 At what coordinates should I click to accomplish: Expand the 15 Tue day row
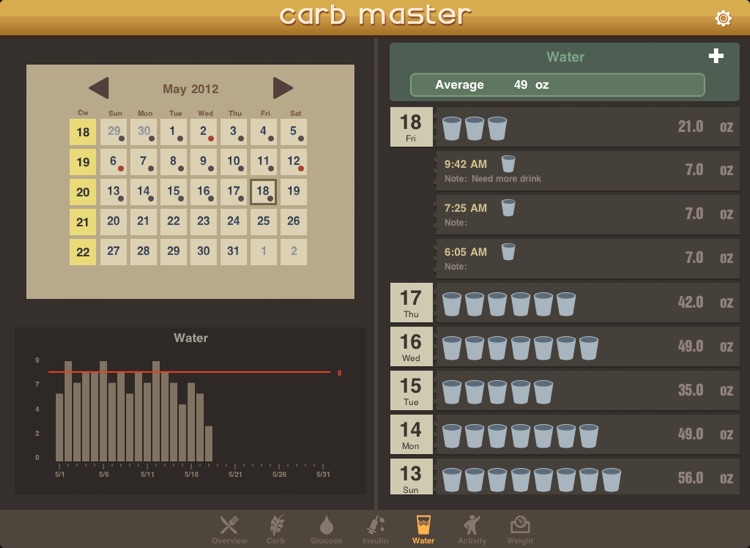565,390
